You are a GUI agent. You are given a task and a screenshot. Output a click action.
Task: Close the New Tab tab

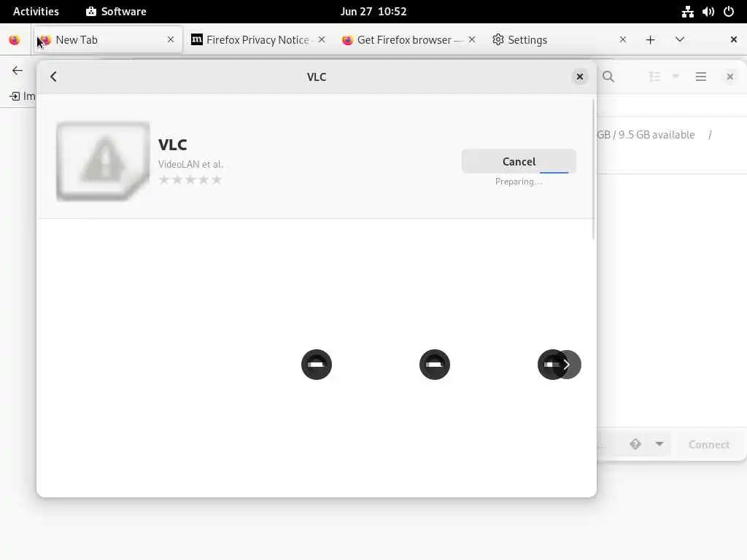(171, 39)
